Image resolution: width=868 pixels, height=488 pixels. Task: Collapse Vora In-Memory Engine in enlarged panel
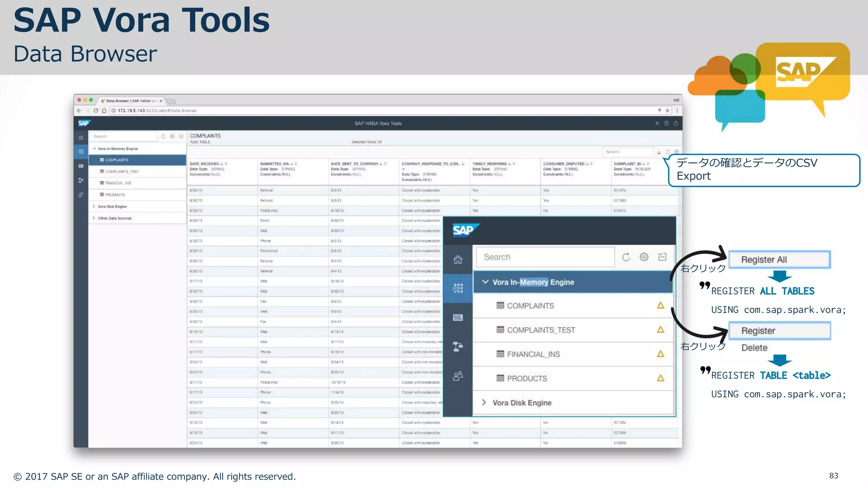tap(486, 282)
